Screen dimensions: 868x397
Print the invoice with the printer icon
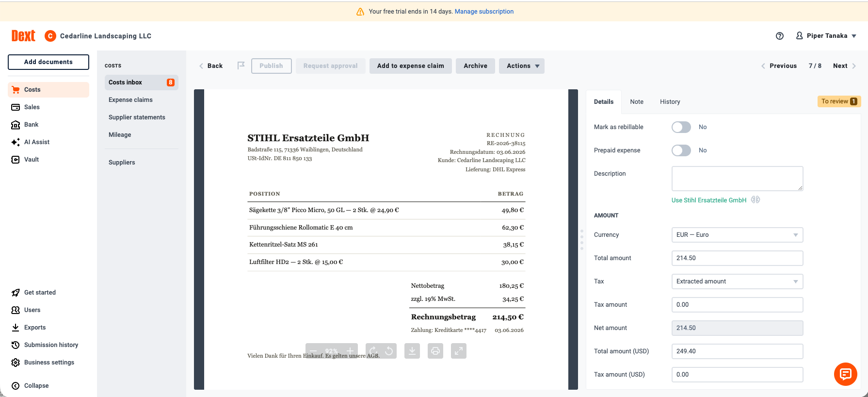coord(435,351)
